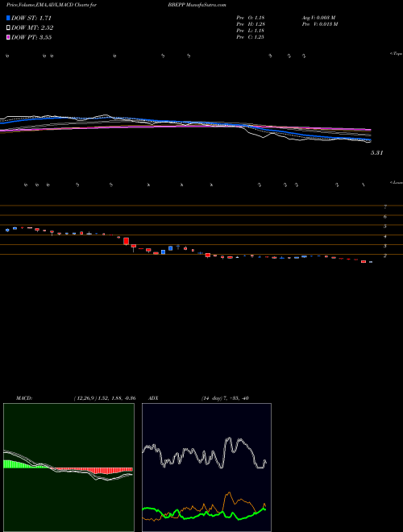This screenshot has height=532, width=403.
Task: Click the 'Pre O: 1.18' value
Action: 251,18
